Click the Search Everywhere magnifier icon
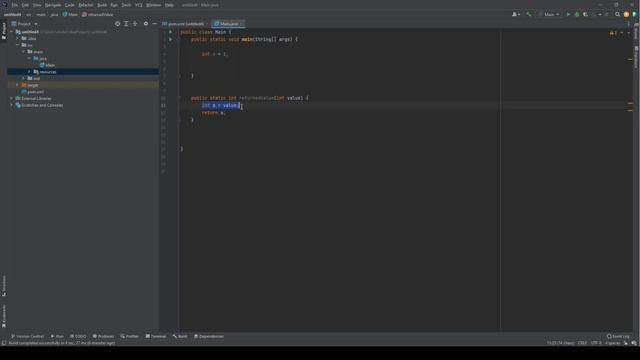This screenshot has width=640, height=360. coord(618,14)
